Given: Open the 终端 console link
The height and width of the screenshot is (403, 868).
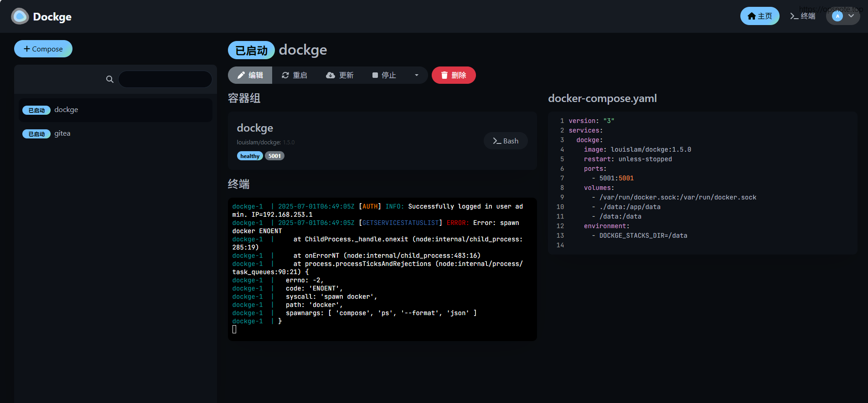Looking at the screenshot, I should (803, 16).
